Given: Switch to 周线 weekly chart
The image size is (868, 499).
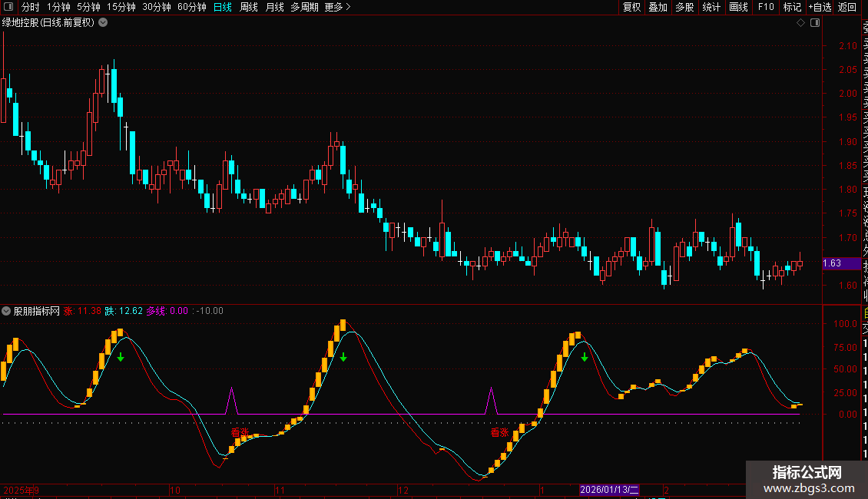Looking at the screenshot, I should click(249, 8).
